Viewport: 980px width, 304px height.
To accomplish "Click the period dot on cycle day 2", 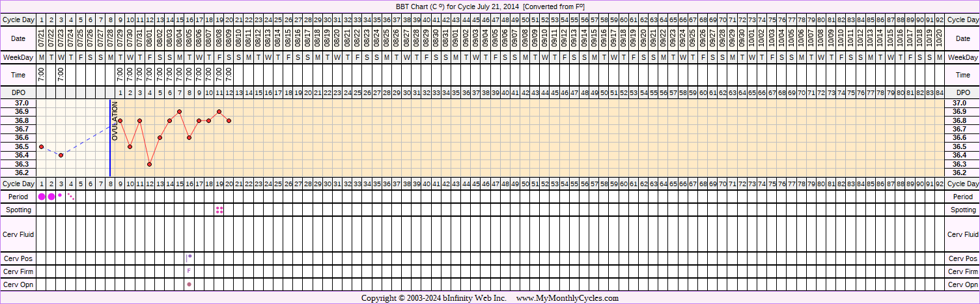I will [51, 197].
